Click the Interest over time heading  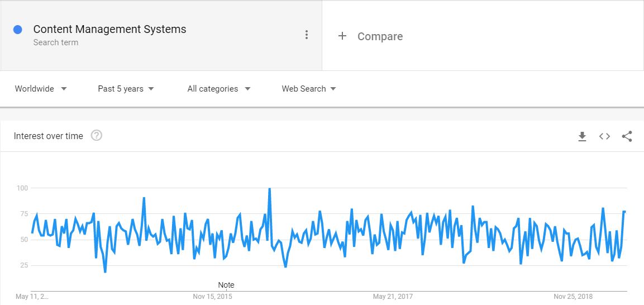pyautogui.click(x=49, y=136)
